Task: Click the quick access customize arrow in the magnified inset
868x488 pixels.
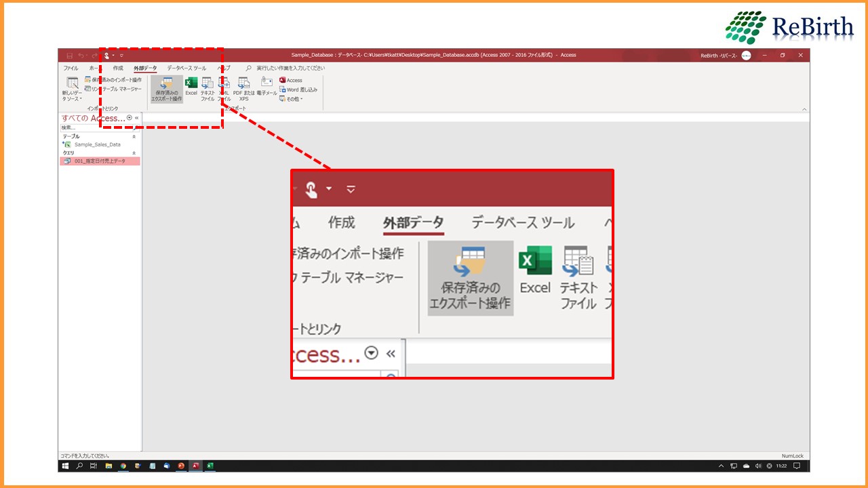Action: [351, 189]
